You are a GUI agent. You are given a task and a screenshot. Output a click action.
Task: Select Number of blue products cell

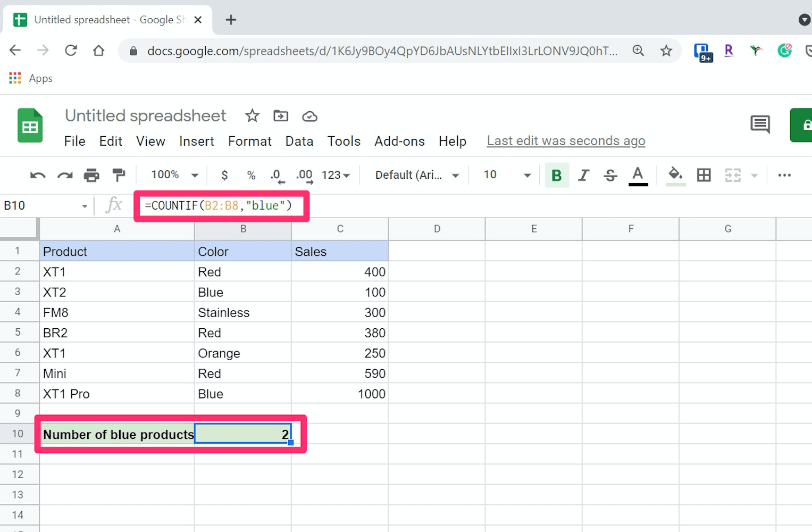(117, 434)
